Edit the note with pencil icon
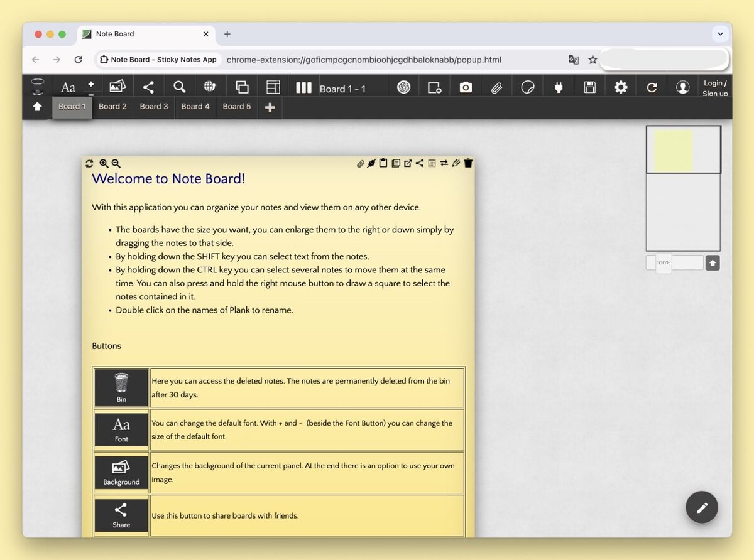754x560 pixels. (x=456, y=163)
